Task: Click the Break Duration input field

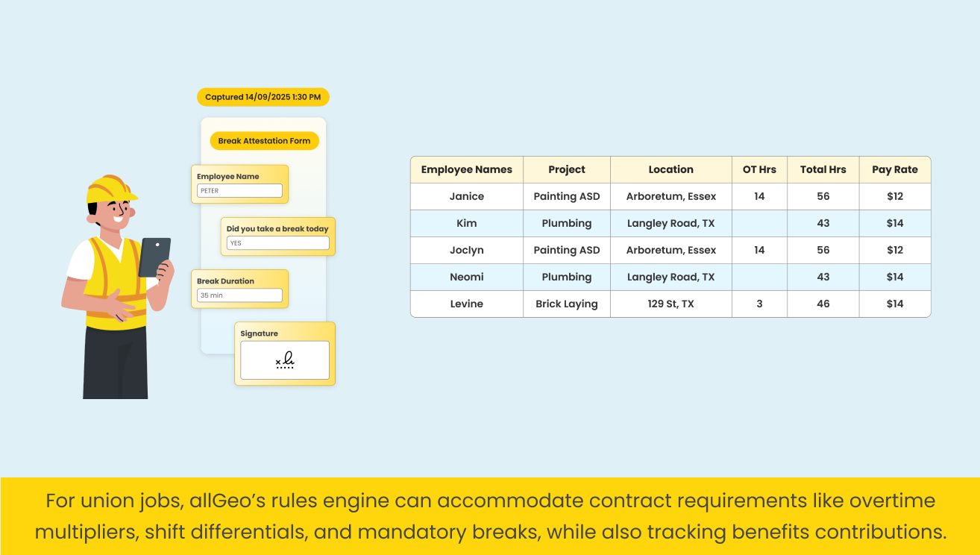Action: click(239, 295)
